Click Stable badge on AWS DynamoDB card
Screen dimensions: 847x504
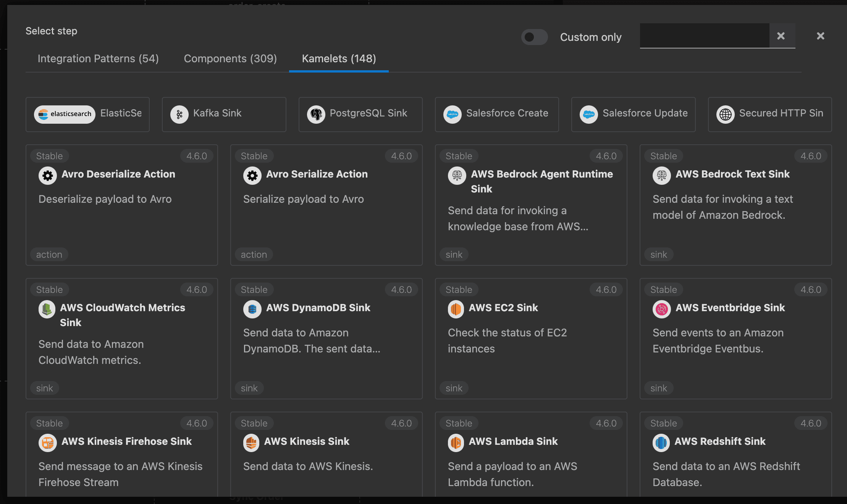tap(254, 290)
